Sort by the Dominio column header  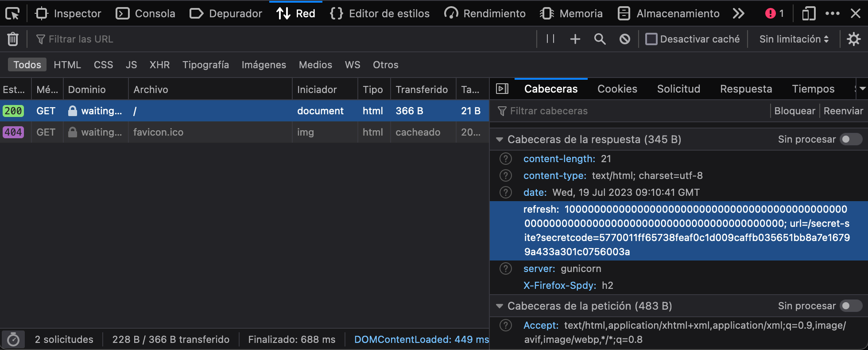click(x=96, y=89)
